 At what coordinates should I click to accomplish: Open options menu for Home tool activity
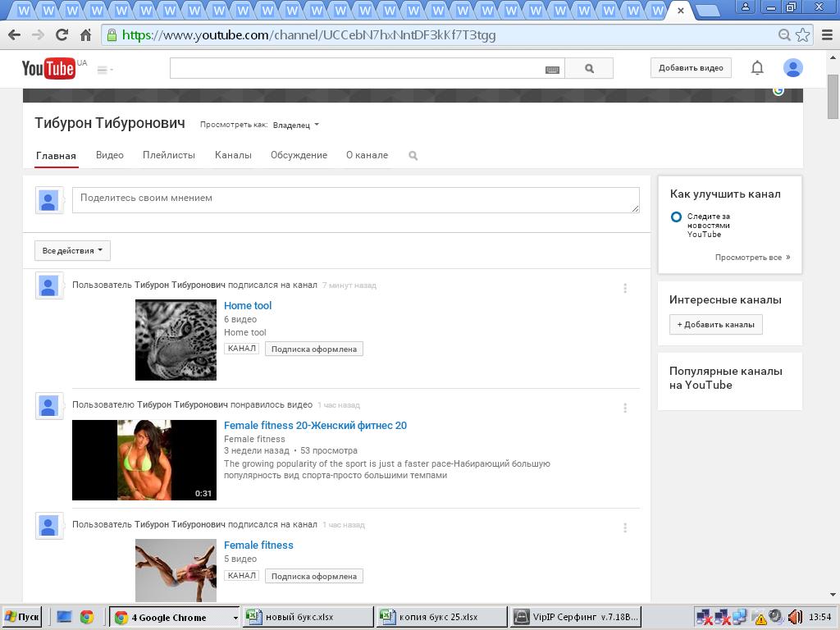click(x=625, y=288)
